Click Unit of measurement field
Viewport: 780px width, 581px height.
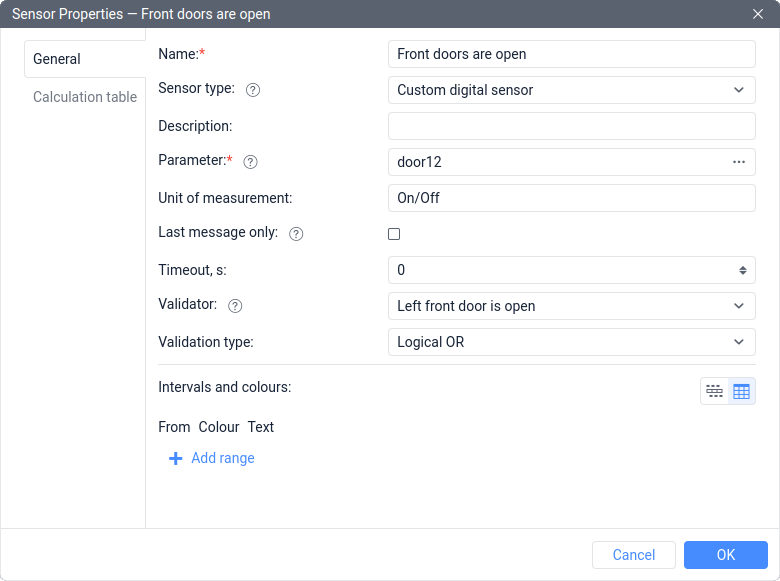571,198
